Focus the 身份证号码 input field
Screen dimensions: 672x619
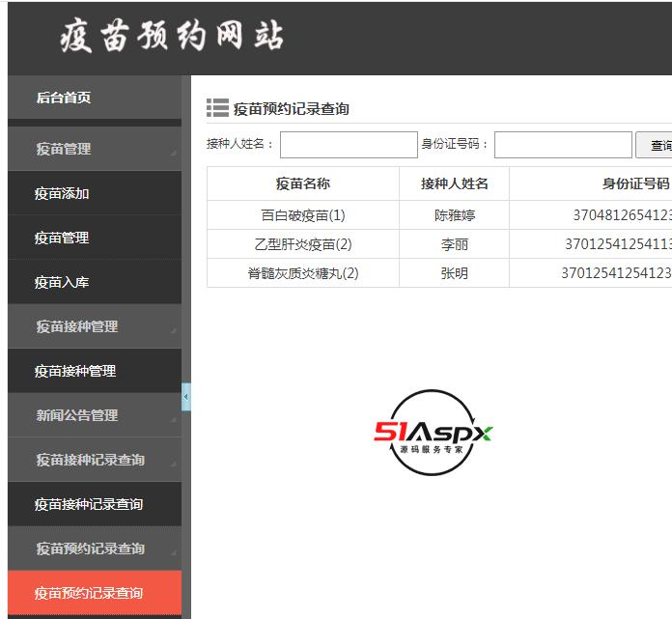pos(563,145)
